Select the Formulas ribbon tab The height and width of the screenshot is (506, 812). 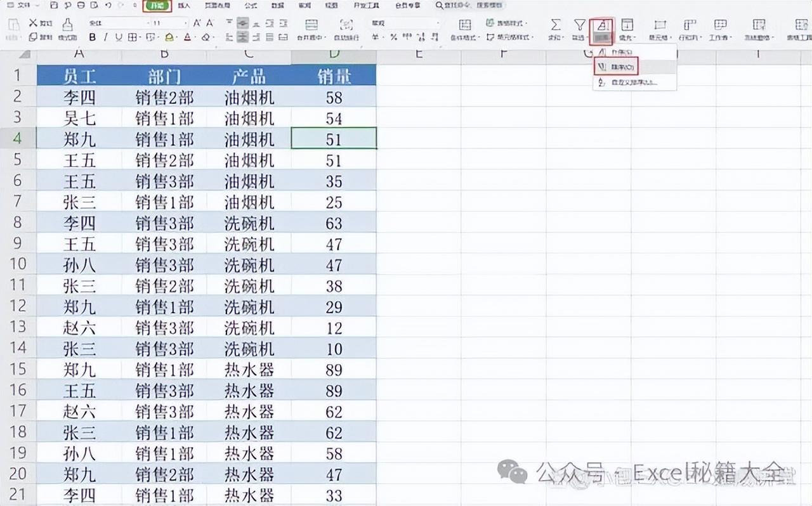tap(251, 6)
